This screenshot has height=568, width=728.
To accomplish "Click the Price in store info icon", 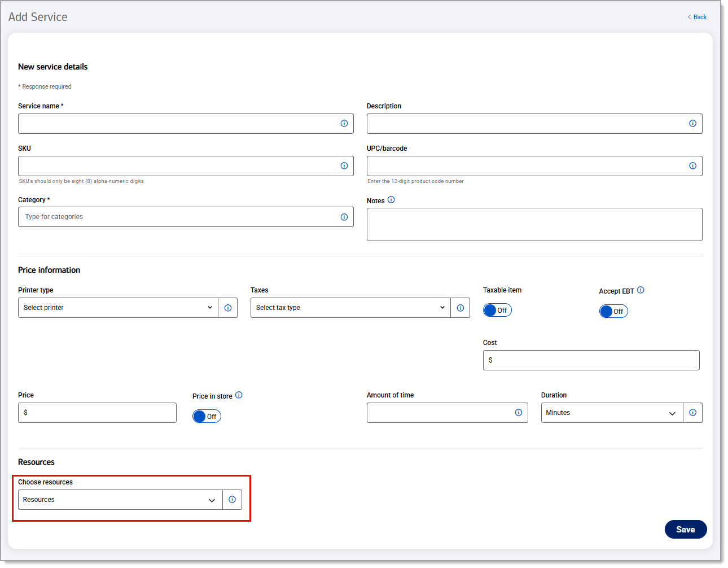I will pyautogui.click(x=239, y=395).
